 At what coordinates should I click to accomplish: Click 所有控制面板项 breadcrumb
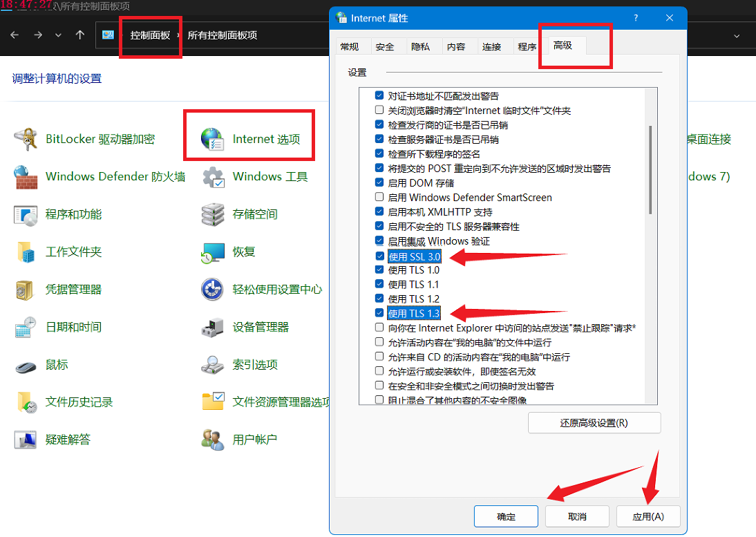pyautogui.click(x=223, y=35)
